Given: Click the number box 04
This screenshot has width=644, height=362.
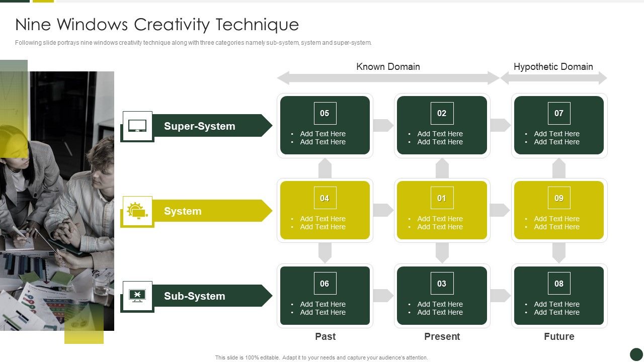Looking at the screenshot, I should click(325, 198).
